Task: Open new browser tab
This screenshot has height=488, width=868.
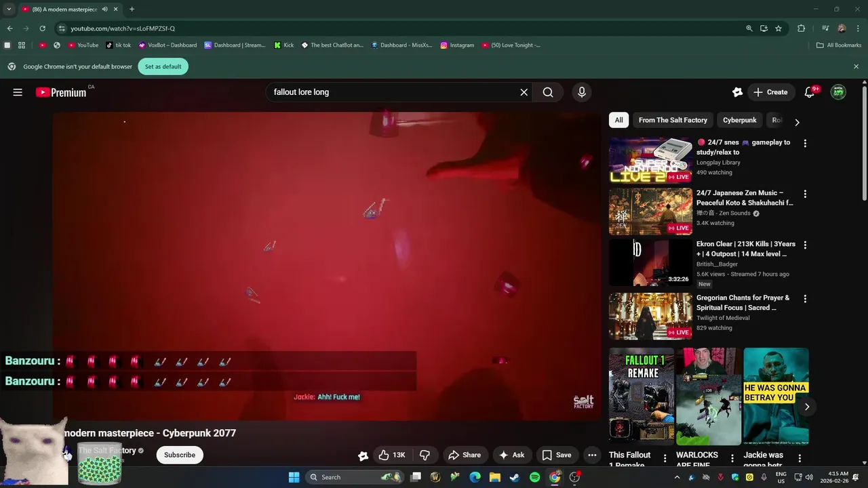Action: [x=132, y=9]
